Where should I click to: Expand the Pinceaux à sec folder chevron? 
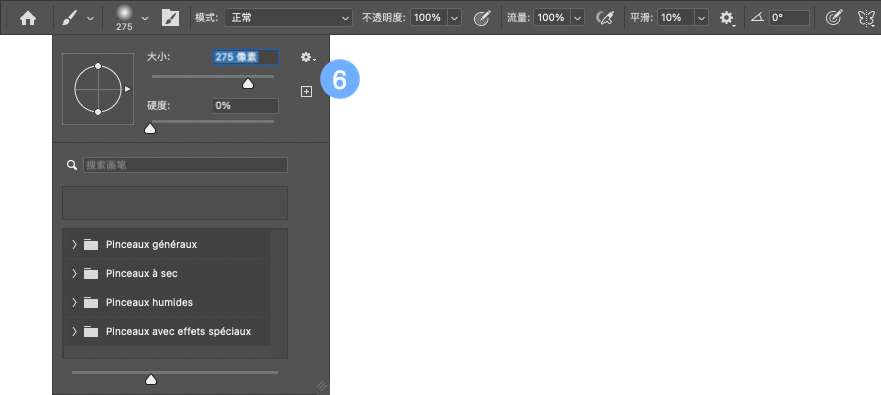pos(74,274)
